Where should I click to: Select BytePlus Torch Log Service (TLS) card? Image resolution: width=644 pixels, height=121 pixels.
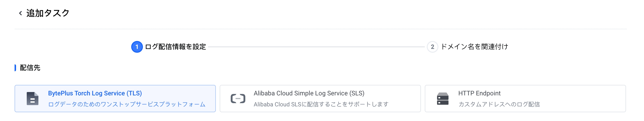(x=115, y=98)
